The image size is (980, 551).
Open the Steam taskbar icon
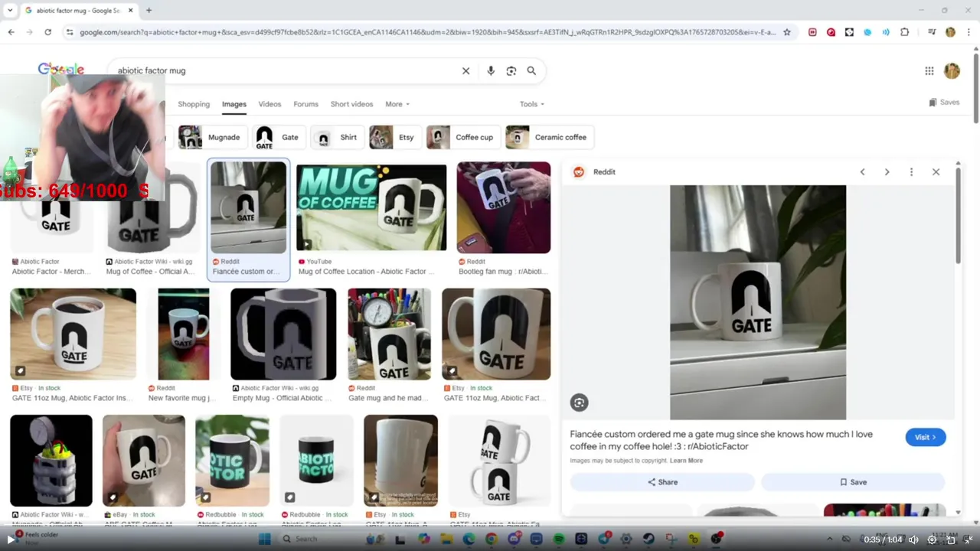648,539
